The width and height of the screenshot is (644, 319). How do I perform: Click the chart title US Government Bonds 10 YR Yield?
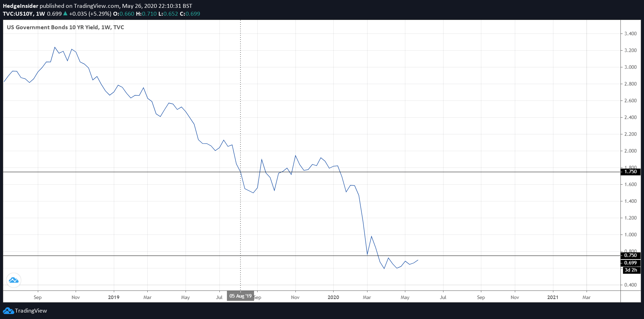[53, 27]
